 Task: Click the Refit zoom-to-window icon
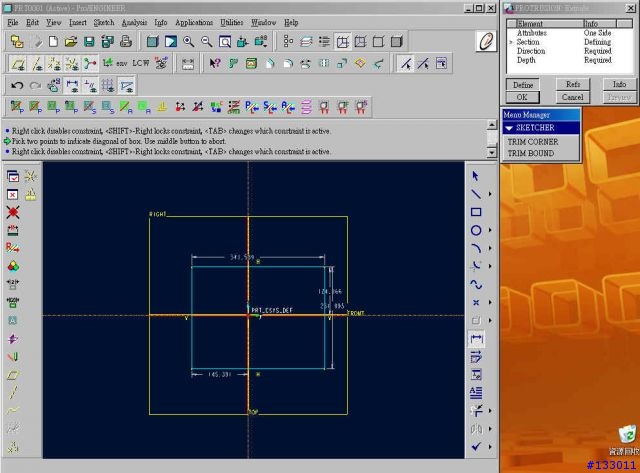(x=225, y=41)
